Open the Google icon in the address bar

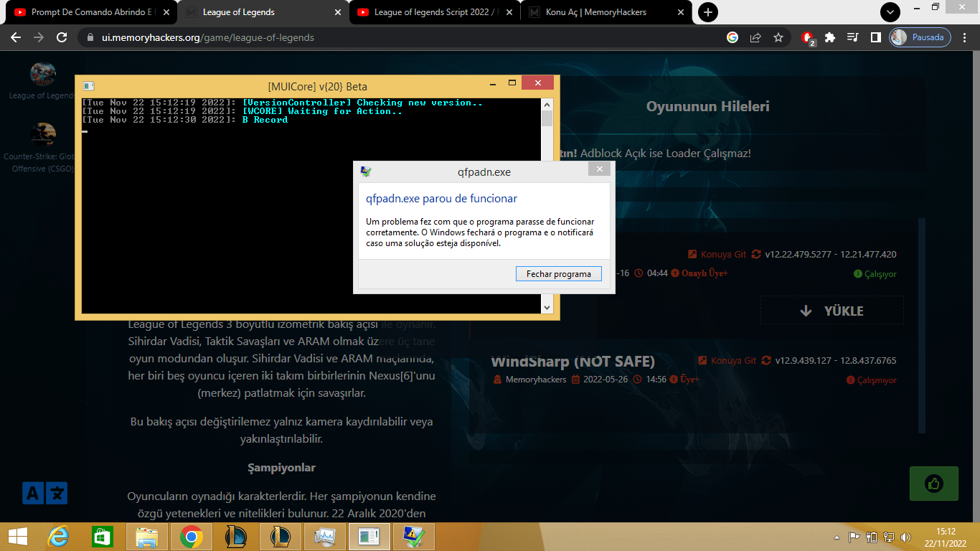pyautogui.click(x=732, y=37)
